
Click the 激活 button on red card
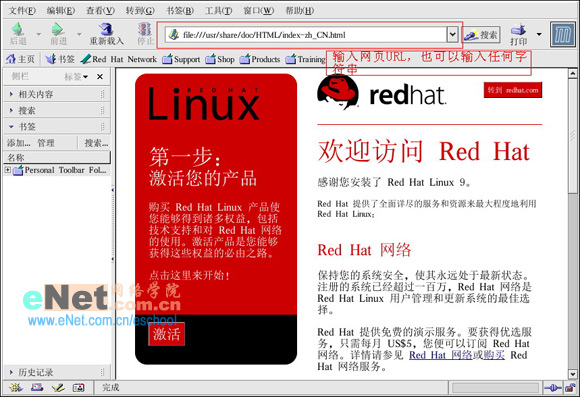point(166,334)
